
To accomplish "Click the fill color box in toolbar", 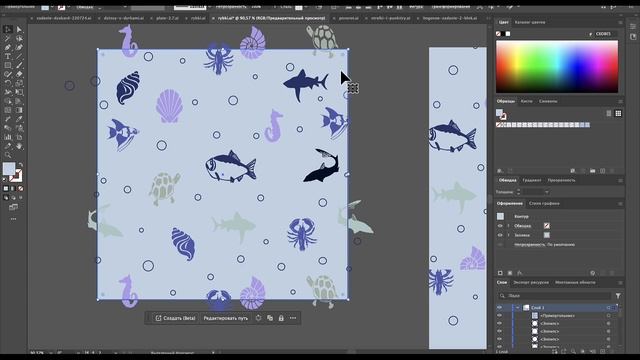I will pyautogui.click(x=9, y=168).
